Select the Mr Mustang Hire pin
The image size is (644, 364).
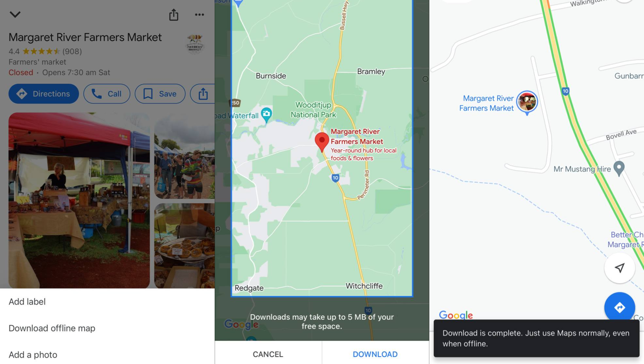click(x=619, y=169)
